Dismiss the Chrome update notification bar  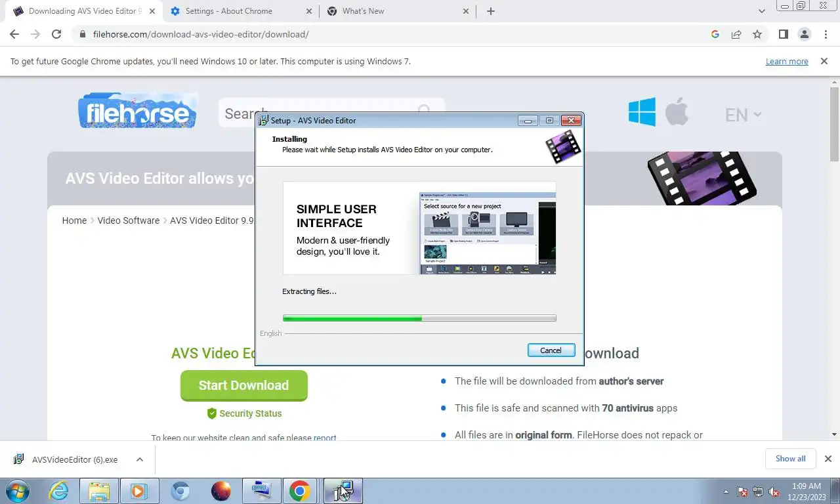click(824, 61)
